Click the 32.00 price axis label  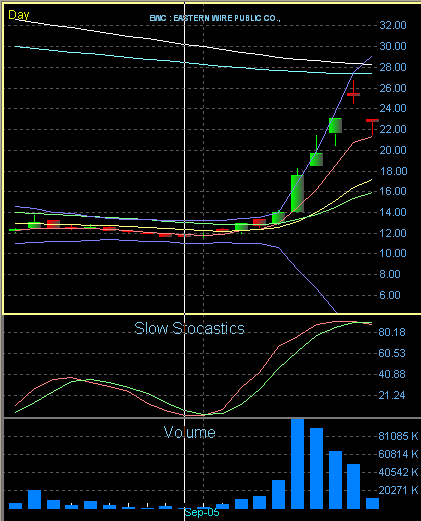coord(393,25)
